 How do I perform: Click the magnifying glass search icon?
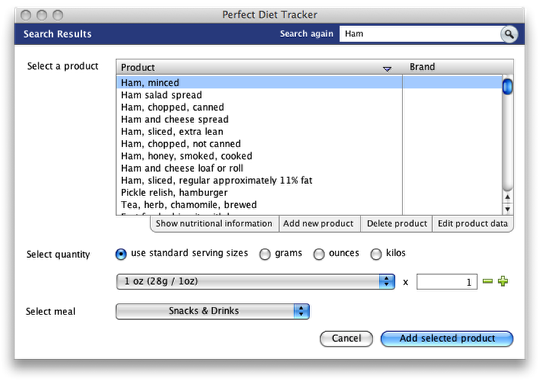click(x=509, y=34)
